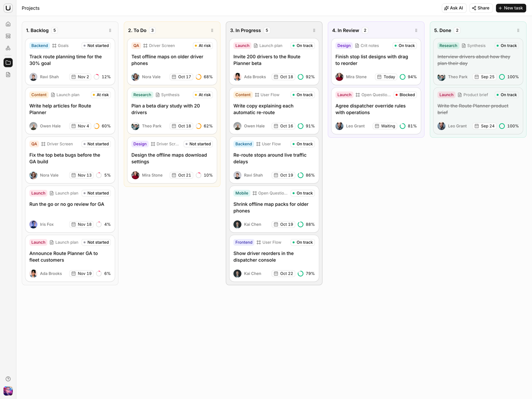Click the Design tag on Finish stop list card
This screenshot has width=532, height=399.
(344, 46)
